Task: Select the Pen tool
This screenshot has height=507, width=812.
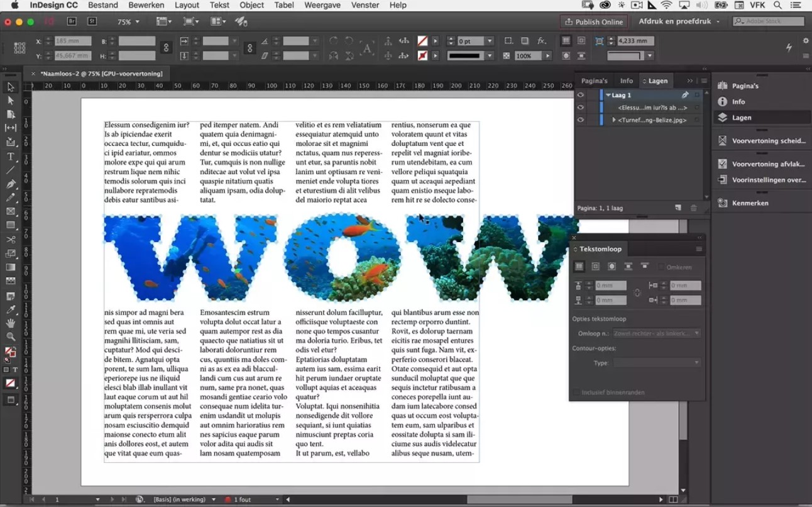Action: (11, 184)
